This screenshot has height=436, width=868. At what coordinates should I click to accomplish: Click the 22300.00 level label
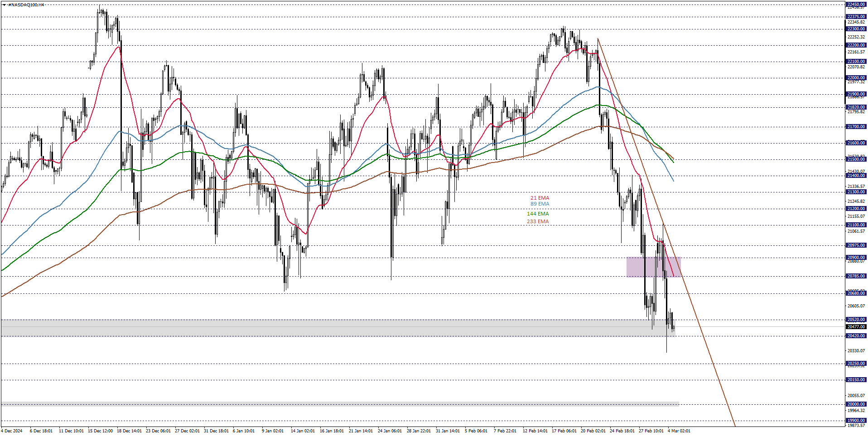pyautogui.click(x=856, y=29)
